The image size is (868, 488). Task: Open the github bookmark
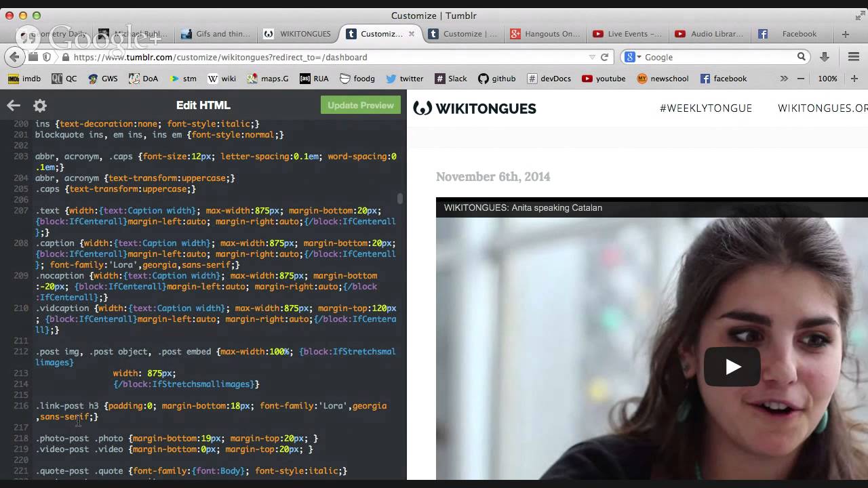pos(497,79)
